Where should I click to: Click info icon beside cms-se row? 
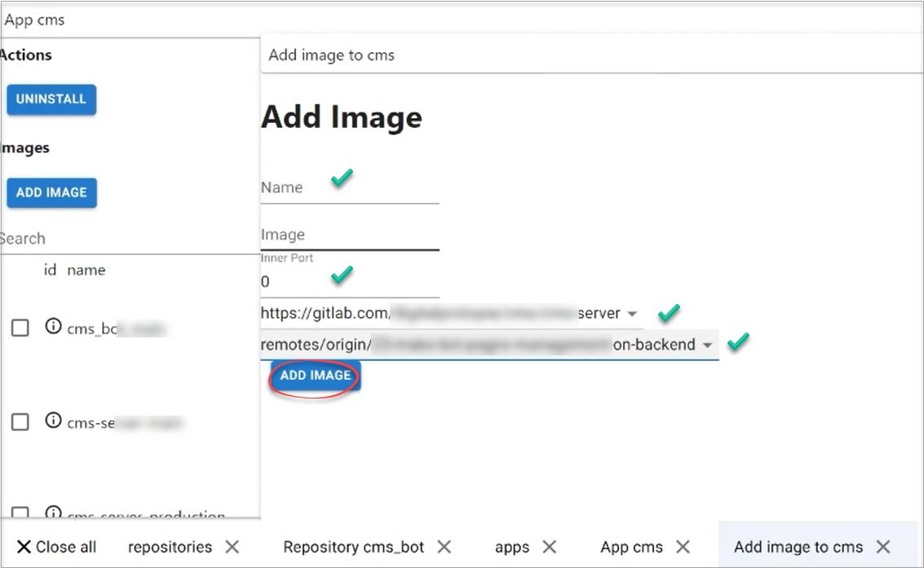pos(53,420)
